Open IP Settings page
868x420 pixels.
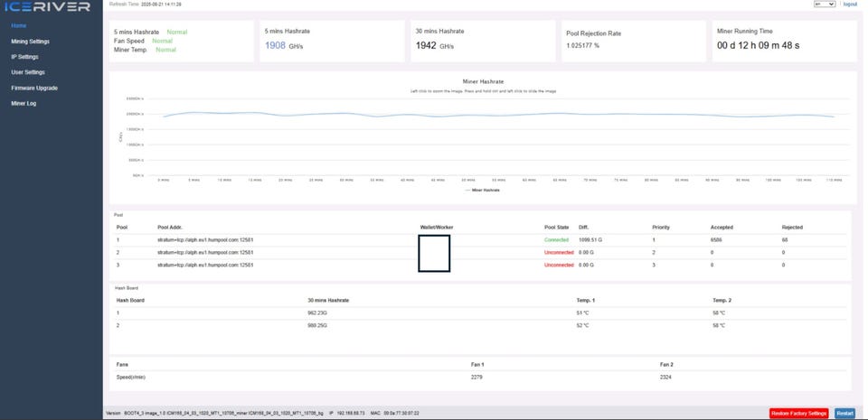coord(25,57)
